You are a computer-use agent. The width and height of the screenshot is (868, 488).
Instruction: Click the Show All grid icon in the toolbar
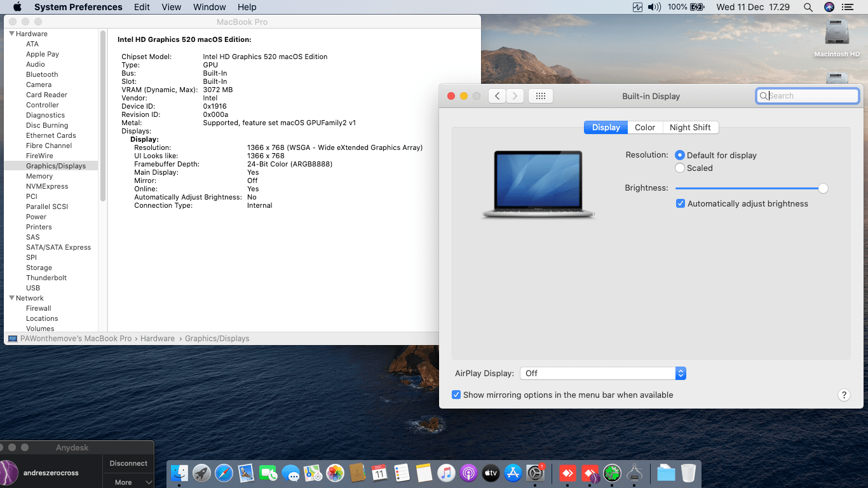click(x=540, y=95)
